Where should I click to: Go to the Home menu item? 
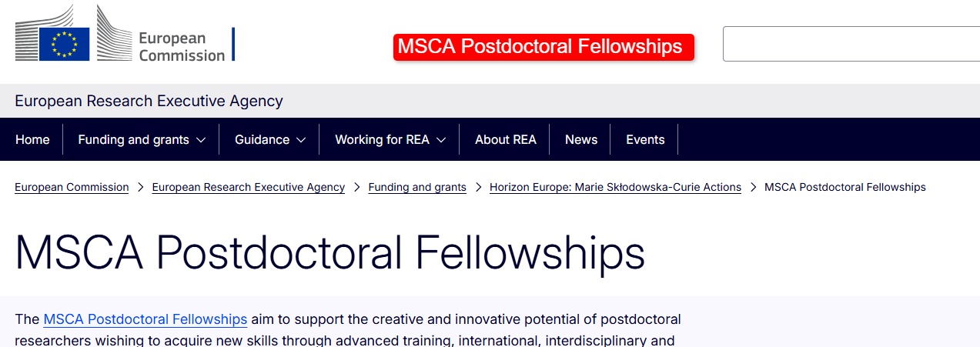(x=32, y=140)
